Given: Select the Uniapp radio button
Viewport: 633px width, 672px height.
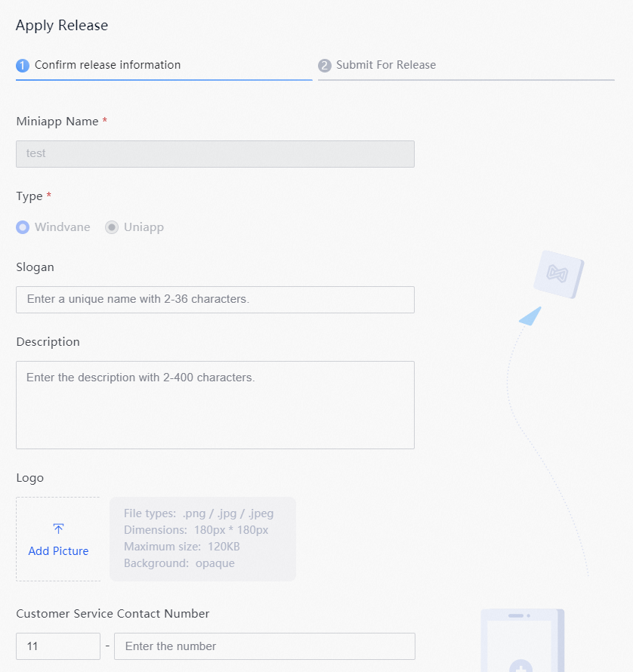Looking at the screenshot, I should [112, 227].
